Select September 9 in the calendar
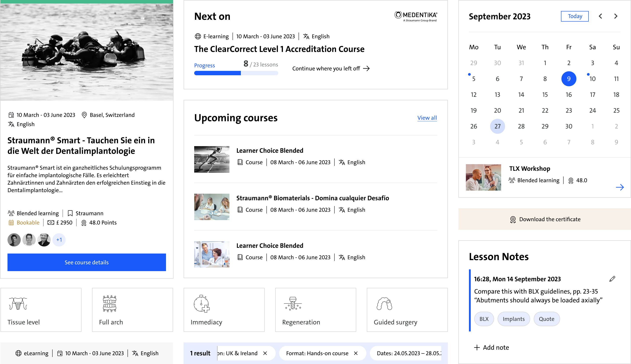 click(569, 79)
